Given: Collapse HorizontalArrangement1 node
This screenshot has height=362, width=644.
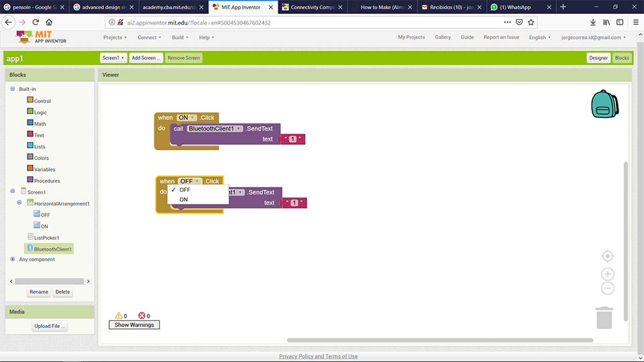Looking at the screenshot, I should click(x=19, y=202).
